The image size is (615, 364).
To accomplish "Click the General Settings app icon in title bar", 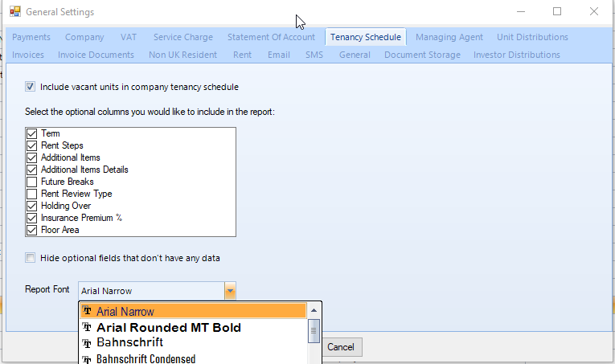I will 15,12.
